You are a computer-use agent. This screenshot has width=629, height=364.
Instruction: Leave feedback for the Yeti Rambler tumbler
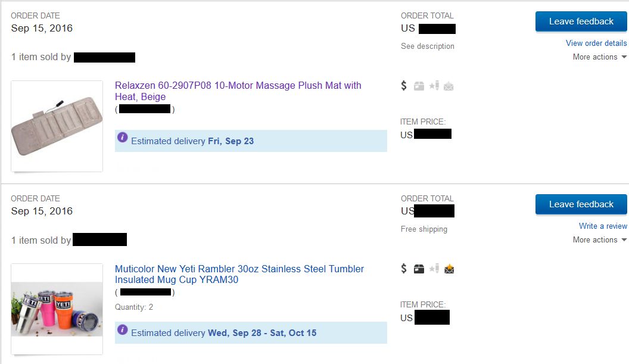[x=581, y=204]
